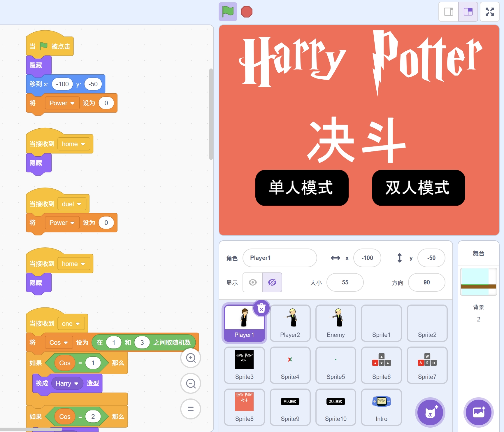Open the Harry costume dropdown
This screenshot has height=432, width=504.
point(76,384)
